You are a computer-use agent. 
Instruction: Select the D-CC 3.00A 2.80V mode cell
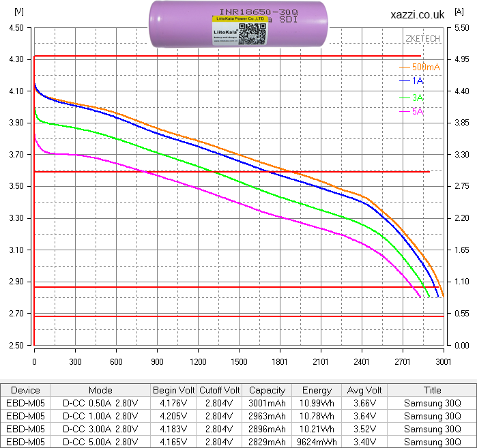(x=100, y=429)
